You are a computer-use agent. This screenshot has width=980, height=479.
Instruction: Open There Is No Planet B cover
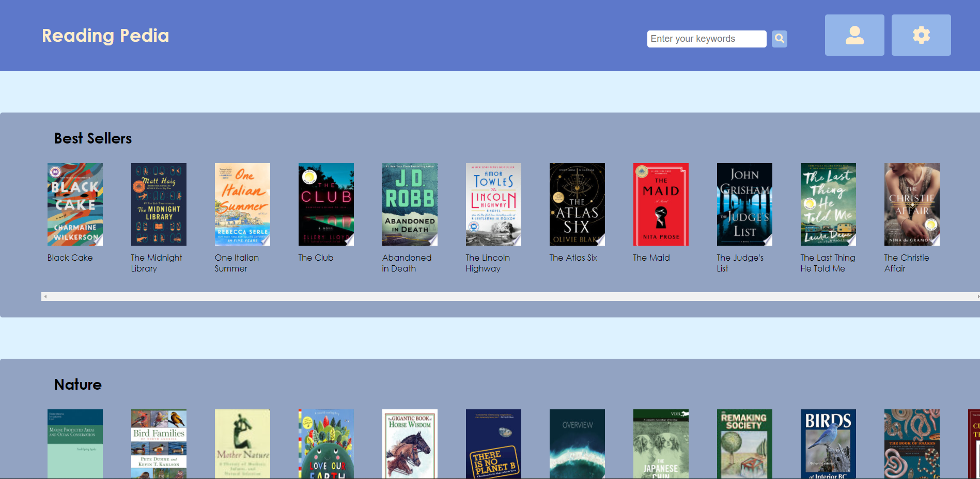tap(493, 444)
